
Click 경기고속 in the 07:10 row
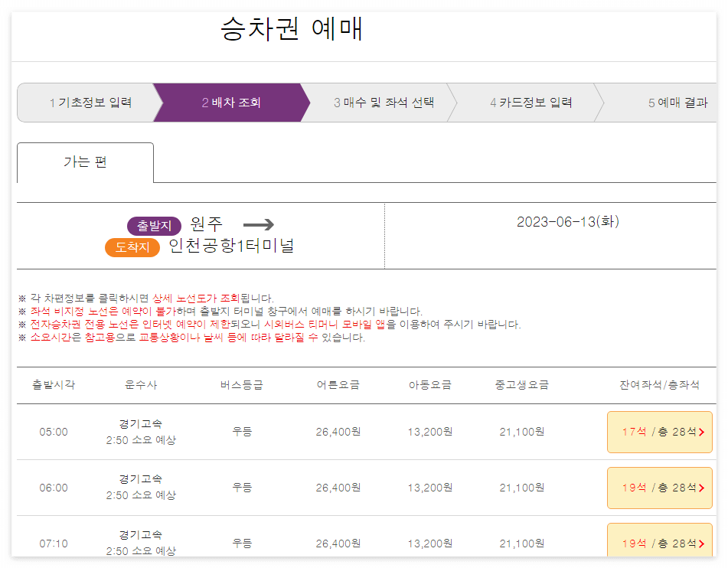(x=141, y=534)
